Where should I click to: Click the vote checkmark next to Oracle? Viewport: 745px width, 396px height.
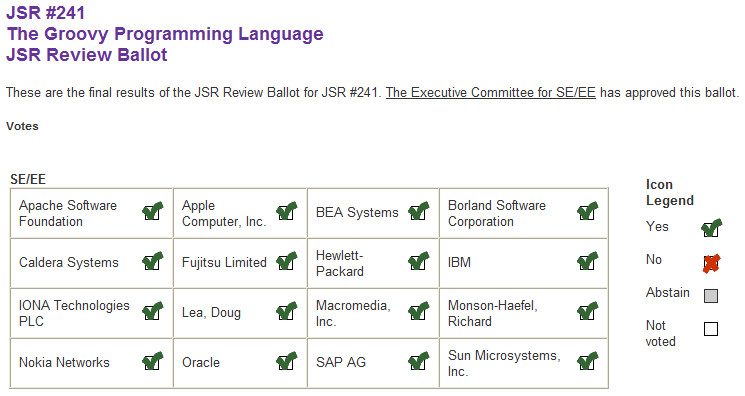(287, 361)
